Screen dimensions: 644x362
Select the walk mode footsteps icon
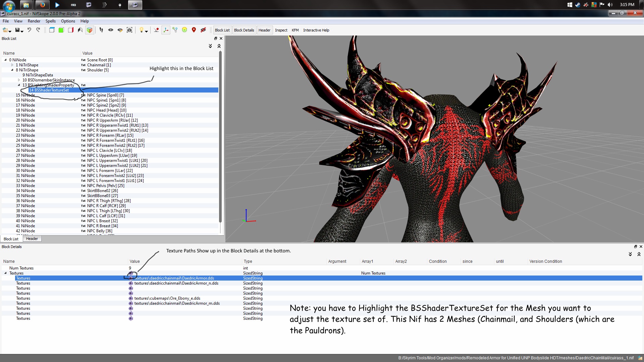pyautogui.click(x=101, y=30)
